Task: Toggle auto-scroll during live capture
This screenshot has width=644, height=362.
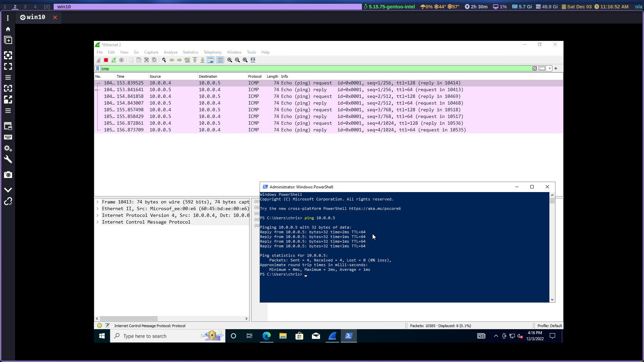Action: click(211, 60)
